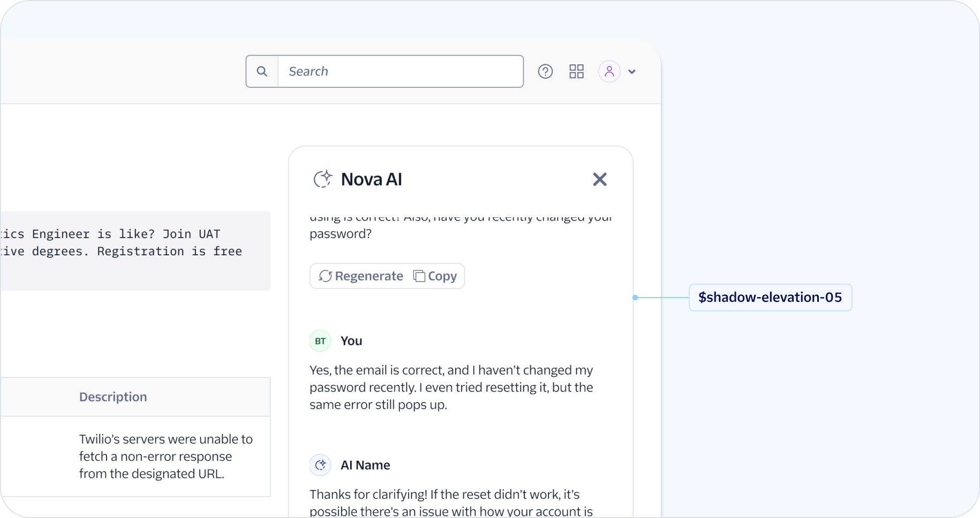
Task: Click the Twilio's servers description cell
Action: [x=166, y=456]
